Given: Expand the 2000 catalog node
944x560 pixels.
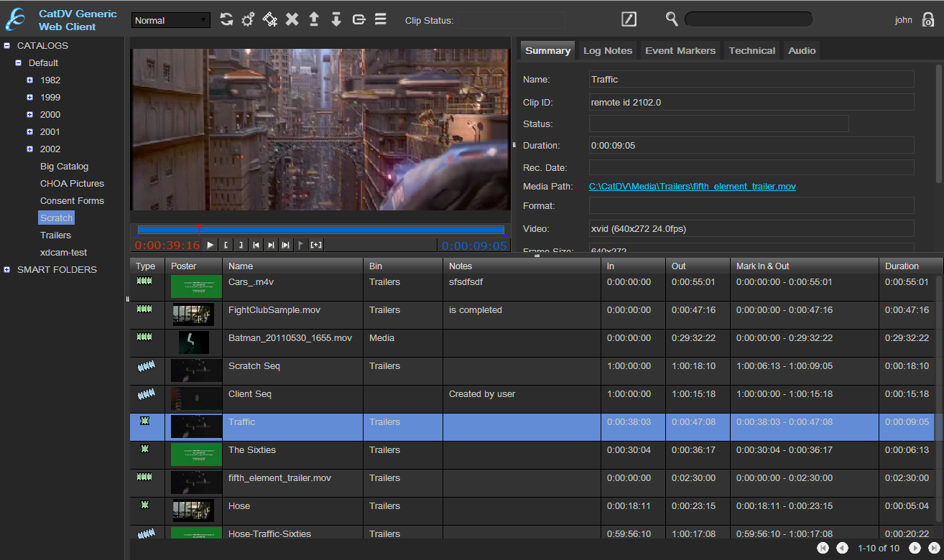Looking at the screenshot, I should click(29, 114).
